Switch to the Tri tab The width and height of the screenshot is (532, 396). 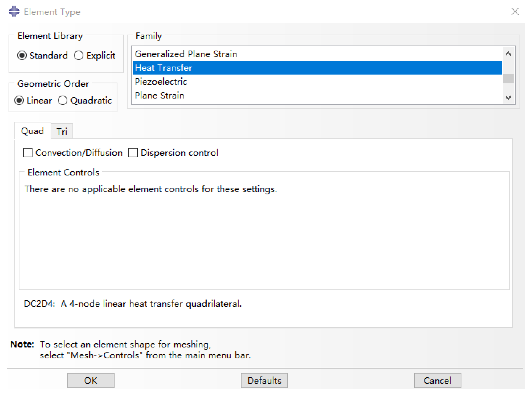(62, 131)
